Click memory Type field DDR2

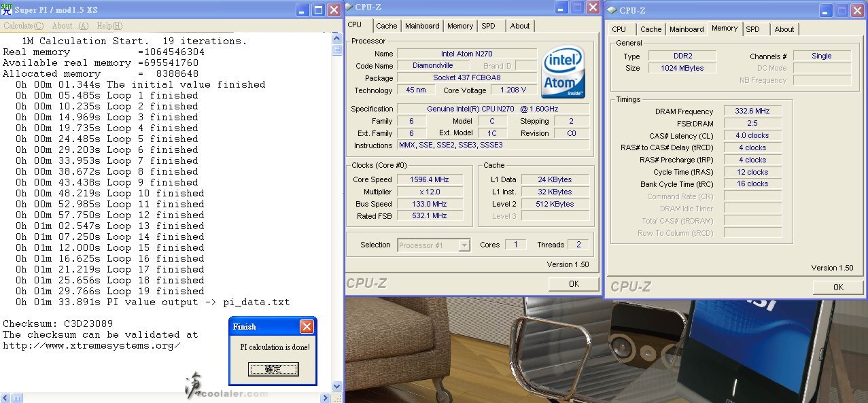(x=682, y=56)
